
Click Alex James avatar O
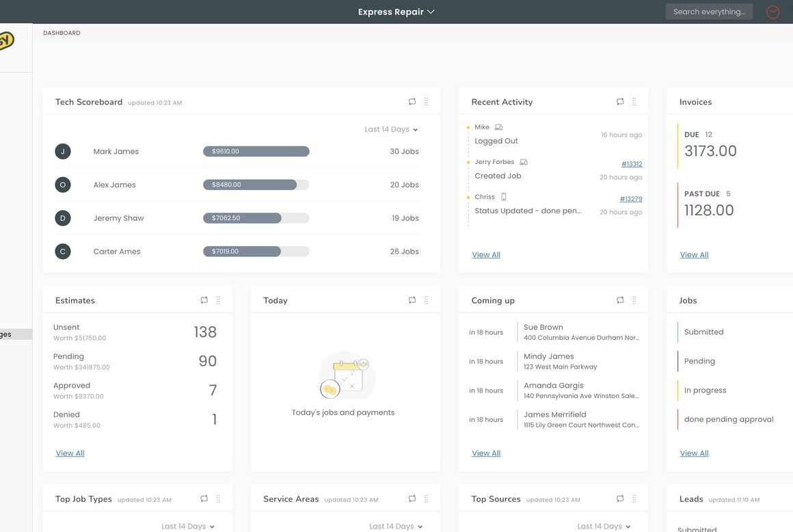coord(63,185)
